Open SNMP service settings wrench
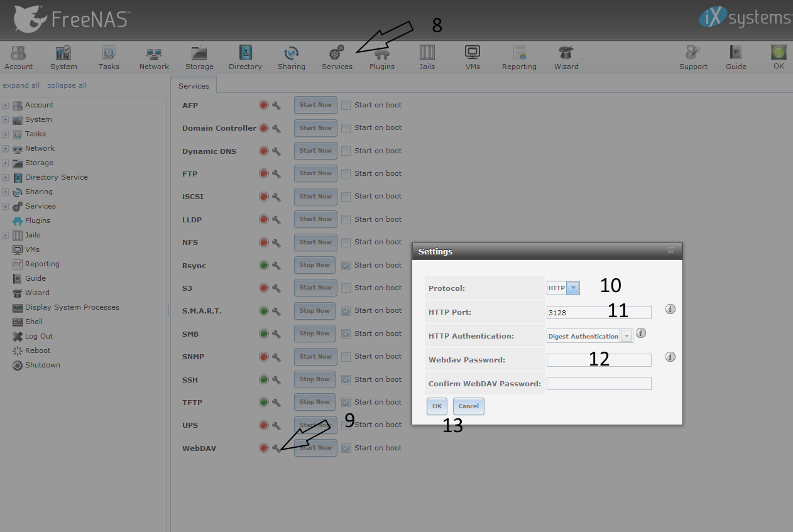This screenshot has height=532, width=793. pos(276,357)
